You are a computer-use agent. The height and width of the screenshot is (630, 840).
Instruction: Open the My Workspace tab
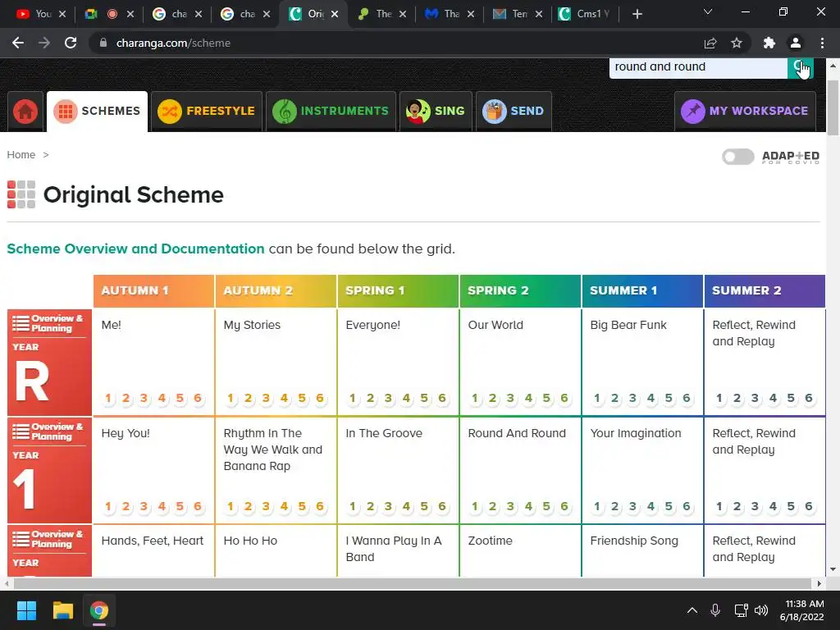click(745, 111)
